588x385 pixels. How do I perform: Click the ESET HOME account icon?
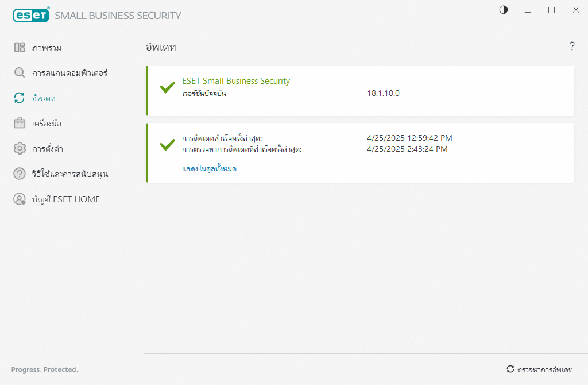click(20, 199)
